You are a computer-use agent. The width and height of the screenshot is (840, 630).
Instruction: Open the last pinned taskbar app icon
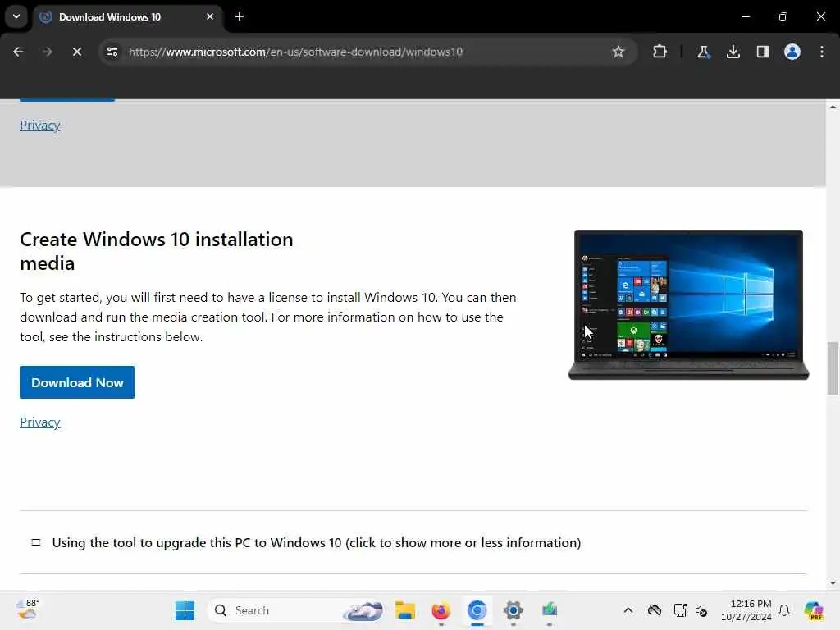coord(549,610)
